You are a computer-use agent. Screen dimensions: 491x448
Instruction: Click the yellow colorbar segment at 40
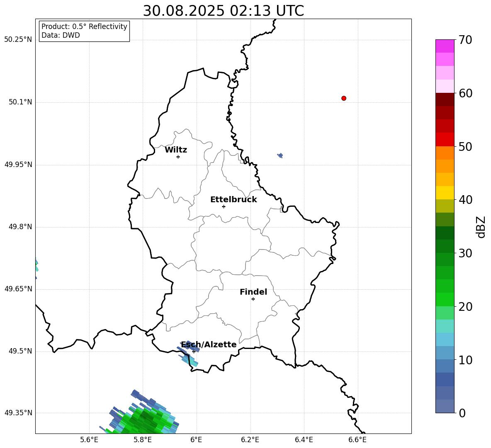[445, 193]
